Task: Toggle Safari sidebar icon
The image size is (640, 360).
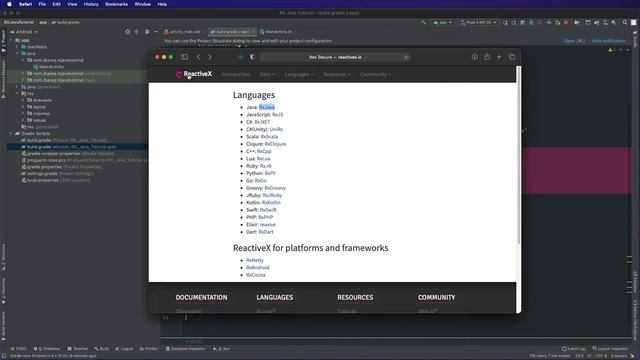Action: (184, 57)
